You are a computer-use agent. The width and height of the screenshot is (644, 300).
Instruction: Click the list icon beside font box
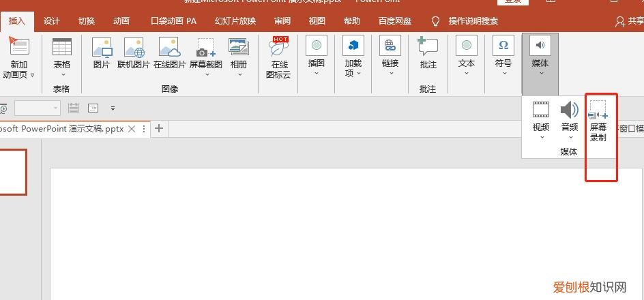tap(74, 108)
